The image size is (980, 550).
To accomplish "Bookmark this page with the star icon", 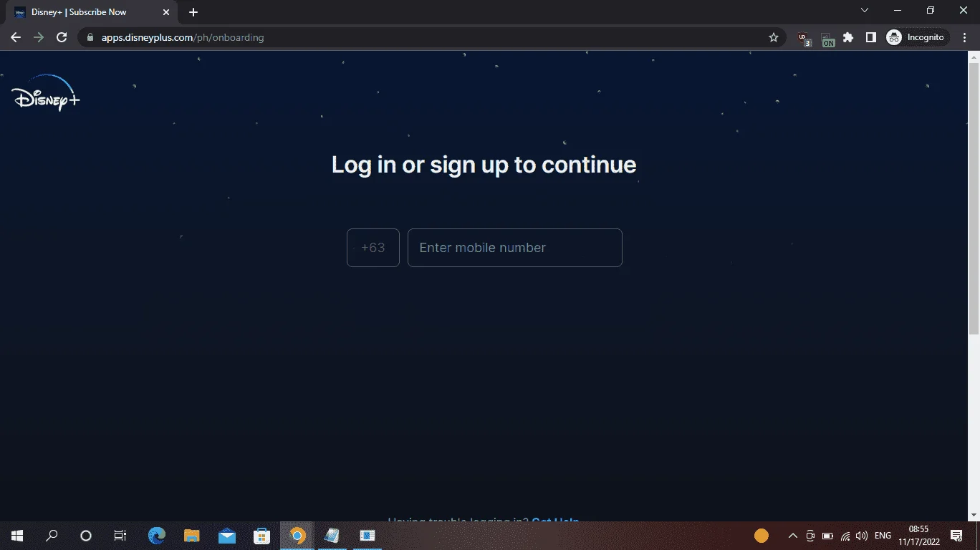I will (774, 37).
